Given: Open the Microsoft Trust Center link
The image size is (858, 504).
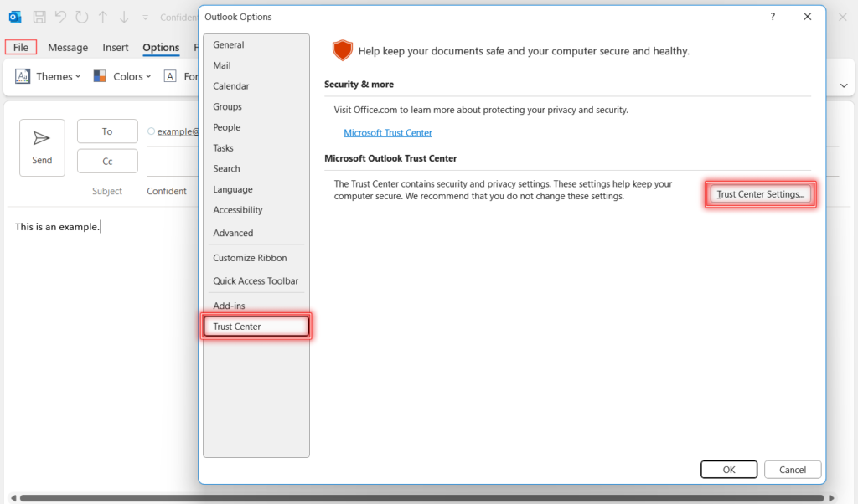Looking at the screenshot, I should point(387,133).
